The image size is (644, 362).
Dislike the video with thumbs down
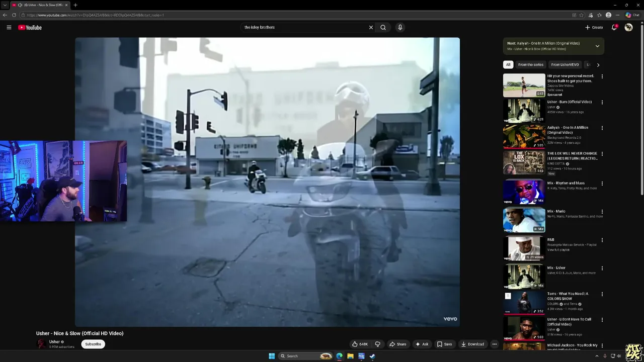coord(377,344)
